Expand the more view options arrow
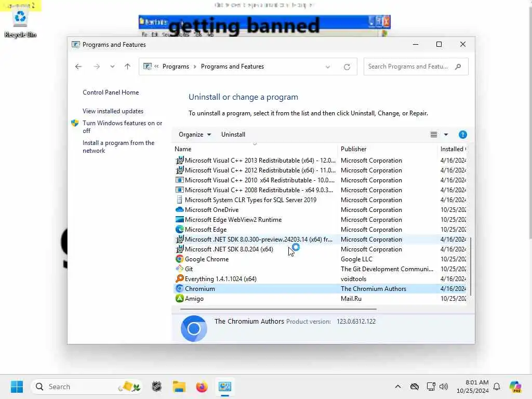This screenshot has height=399, width=532. pyautogui.click(x=446, y=135)
